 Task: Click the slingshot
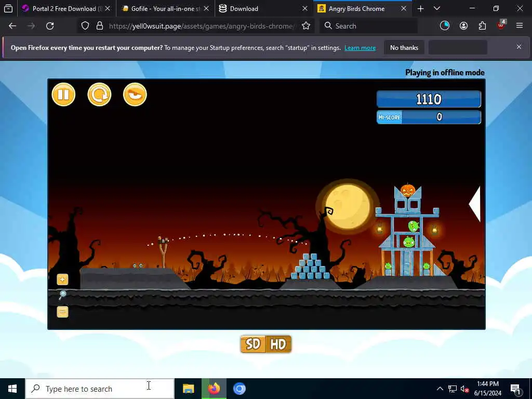163,252
